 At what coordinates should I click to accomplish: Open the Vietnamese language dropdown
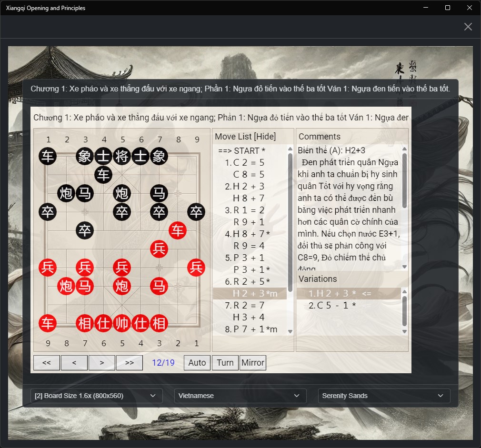tap(240, 396)
